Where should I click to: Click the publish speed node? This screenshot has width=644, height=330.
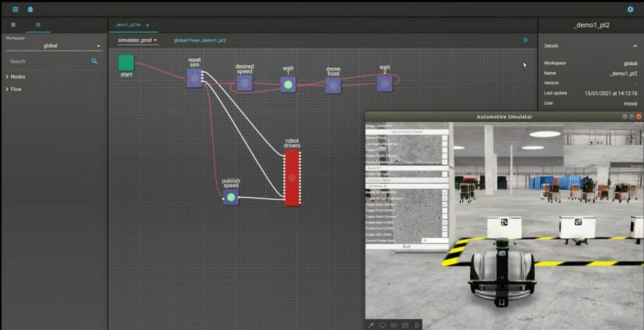[231, 198]
